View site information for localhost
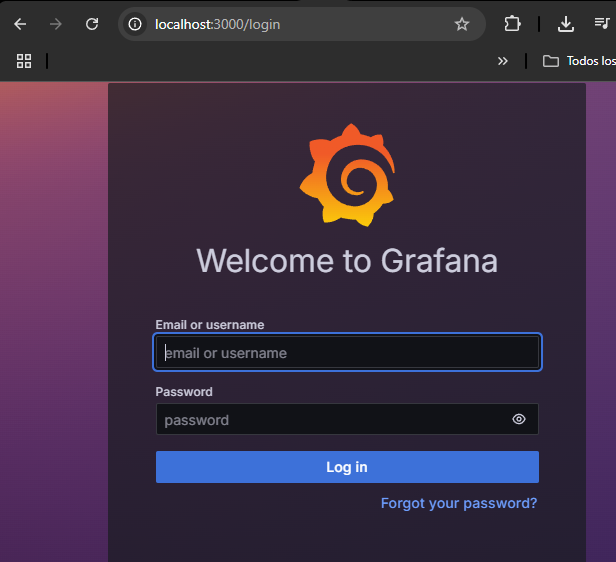The width and height of the screenshot is (616, 562). tap(136, 24)
